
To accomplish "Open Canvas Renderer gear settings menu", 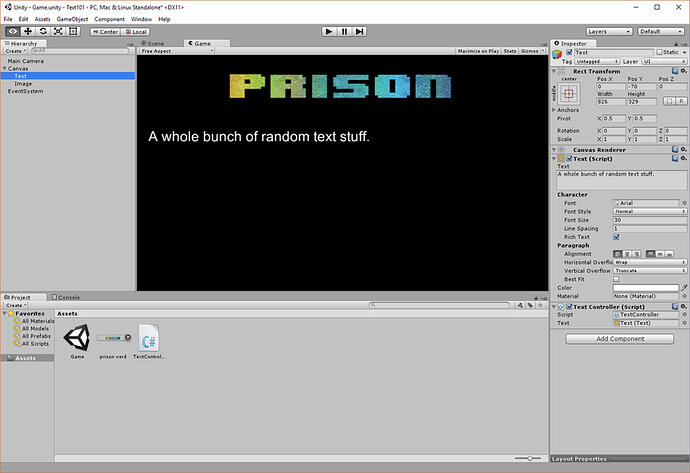I will (683, 150).
